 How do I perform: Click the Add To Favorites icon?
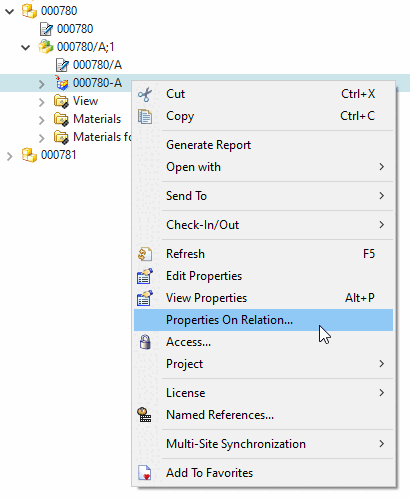(145, 473)
